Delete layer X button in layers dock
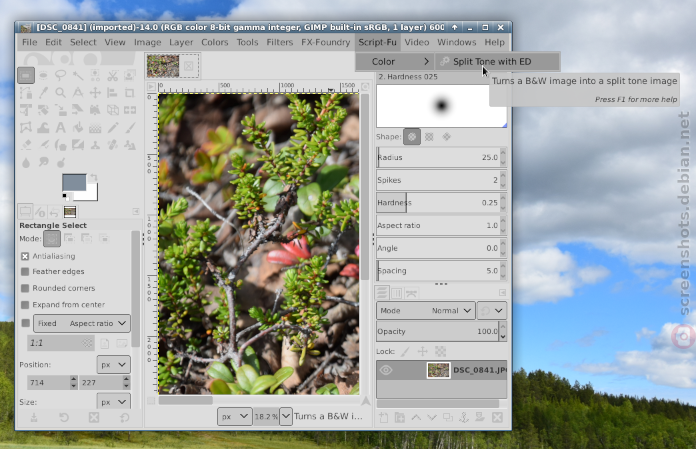The height and width of the screenshot is (449, 696). click(497, 417)
